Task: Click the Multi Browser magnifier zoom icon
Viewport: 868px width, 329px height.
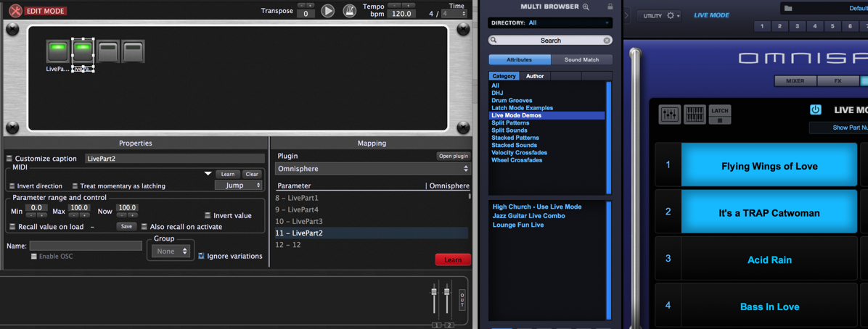Action: tap(586, 7)
